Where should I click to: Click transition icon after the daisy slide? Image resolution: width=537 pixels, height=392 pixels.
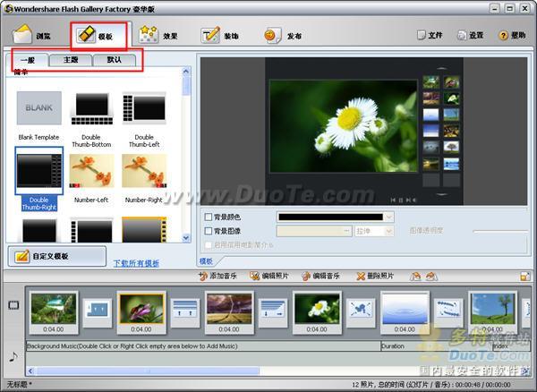pos(361,313)
